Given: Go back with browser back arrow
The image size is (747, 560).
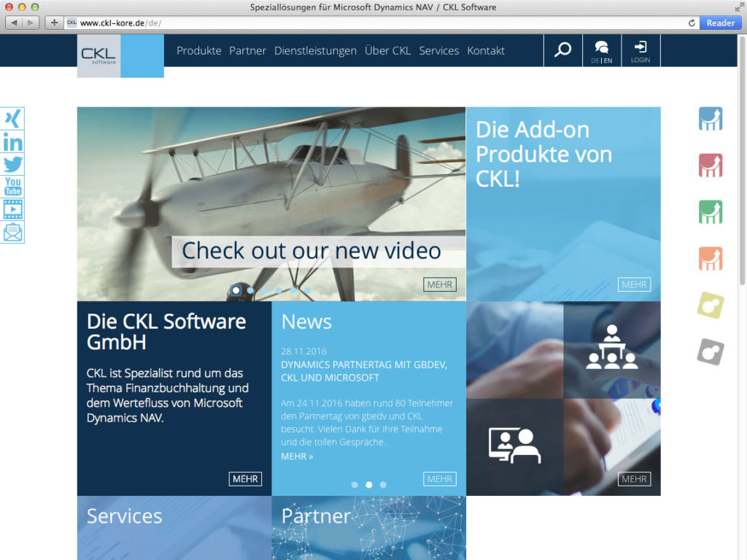Looking at the screenshot, I should [x=14, y=23].
